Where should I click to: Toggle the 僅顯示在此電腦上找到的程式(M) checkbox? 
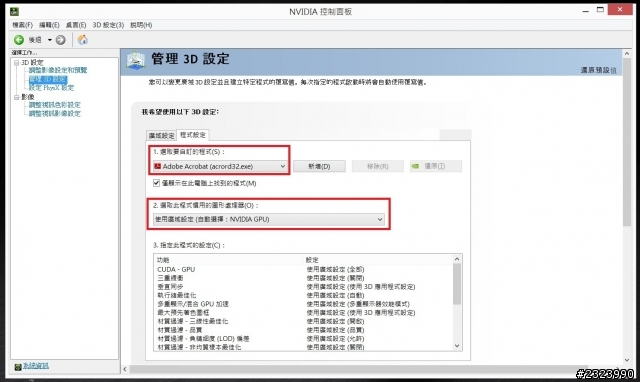tap(156, 183)
